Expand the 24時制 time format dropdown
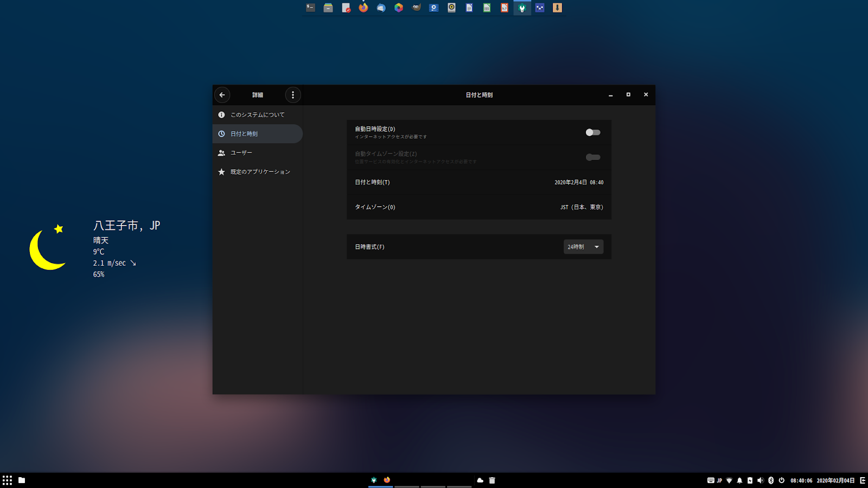 583,247
